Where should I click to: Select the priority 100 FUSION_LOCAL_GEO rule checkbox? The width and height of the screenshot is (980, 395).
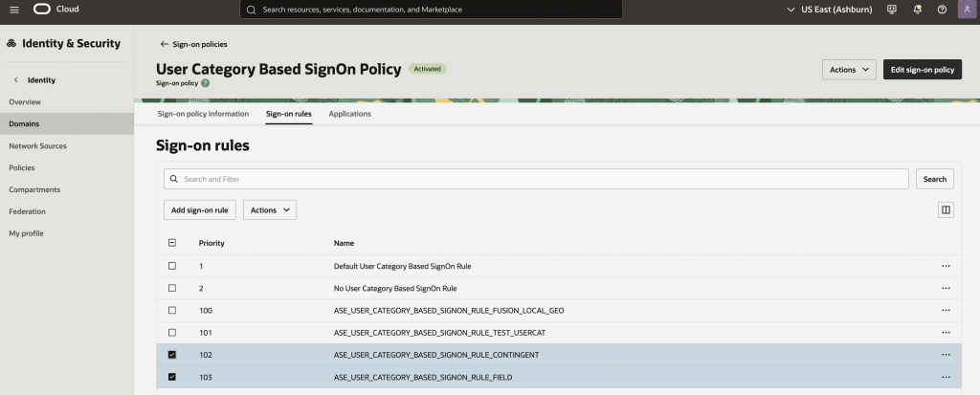(x=172, y=311)
